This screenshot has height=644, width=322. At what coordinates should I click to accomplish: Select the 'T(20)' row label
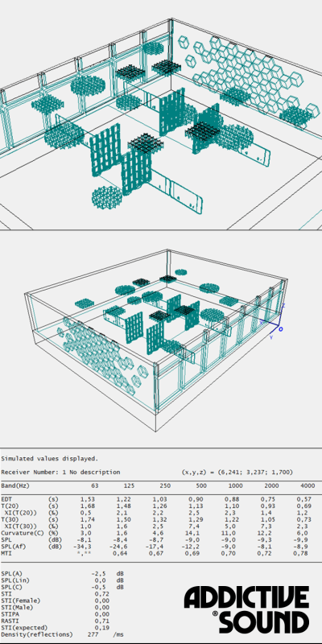pos(10,506)
